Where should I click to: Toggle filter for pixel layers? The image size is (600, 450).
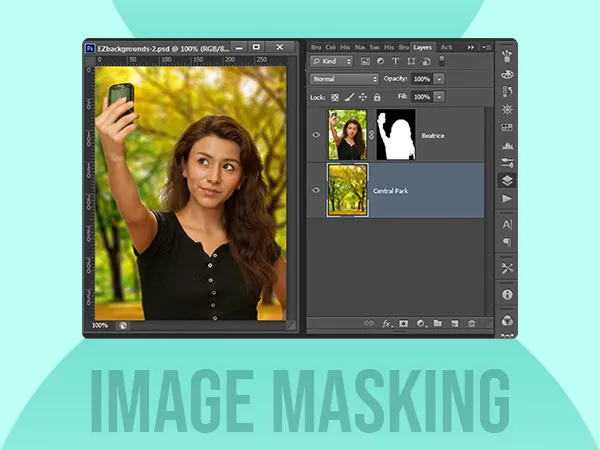[365, 61]
